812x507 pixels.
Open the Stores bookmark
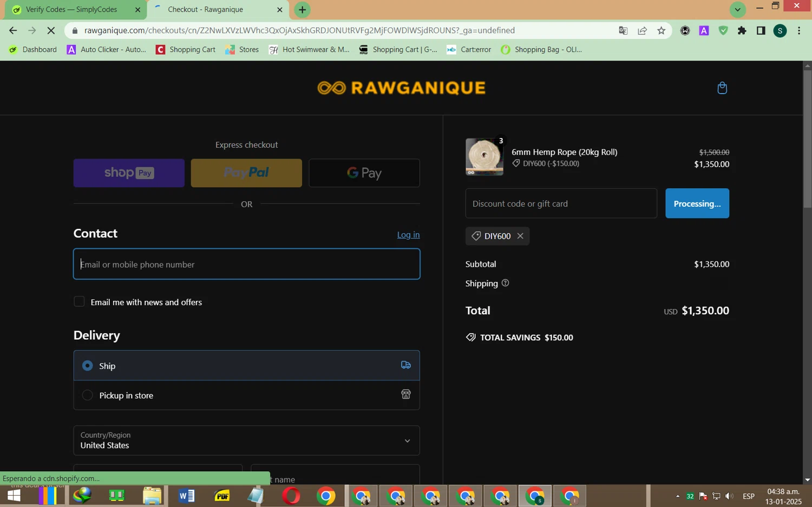click(242, 49)
